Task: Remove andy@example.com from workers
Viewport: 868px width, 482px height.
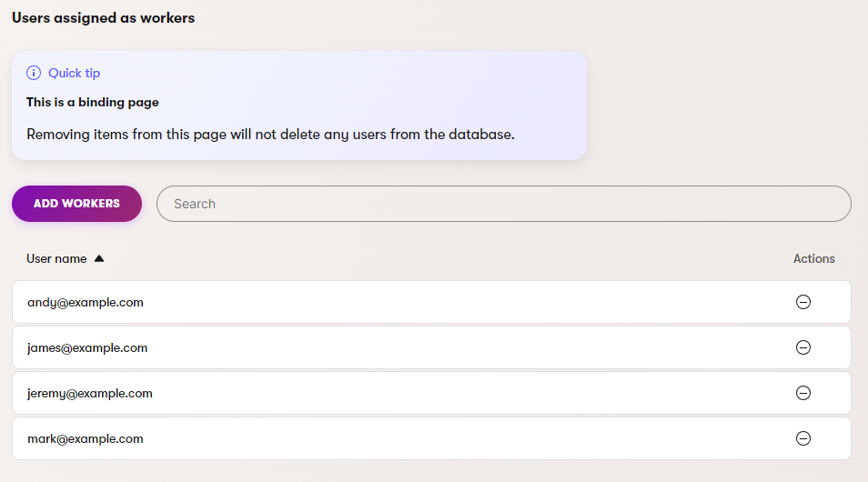Action: [x=803, y=302]
